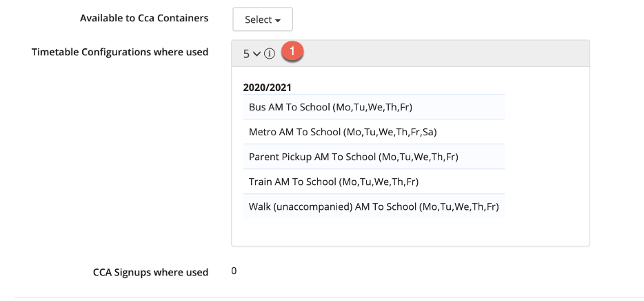Click the red badge numbered 1
This screenshot has height=301, width=644.
click(x=293, y=52)
